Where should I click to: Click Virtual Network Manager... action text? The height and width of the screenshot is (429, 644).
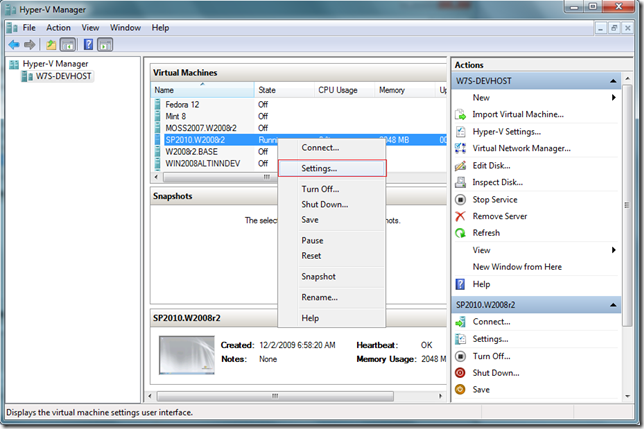pyautogui.click(x=521, y=149)
